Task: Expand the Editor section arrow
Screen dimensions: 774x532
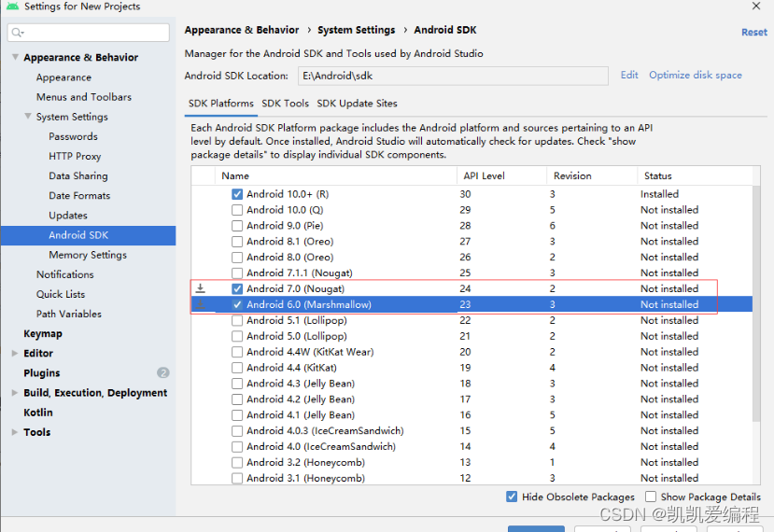Action: click(15, 354)
